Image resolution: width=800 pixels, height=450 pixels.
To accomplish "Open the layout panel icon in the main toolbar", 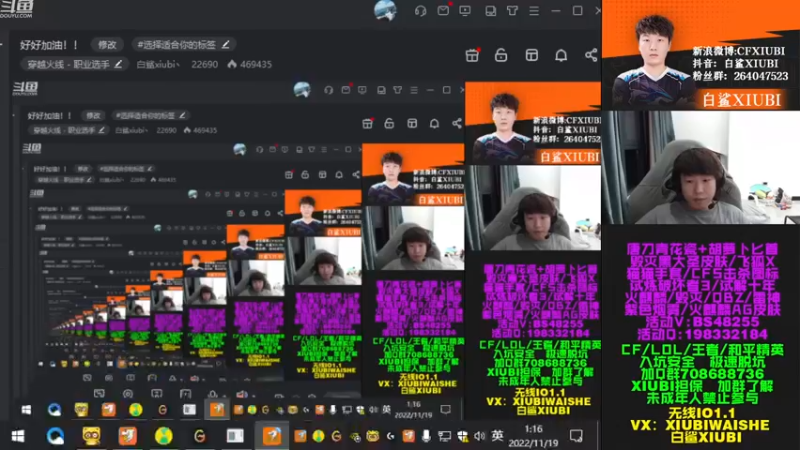I will pos(532,55).
